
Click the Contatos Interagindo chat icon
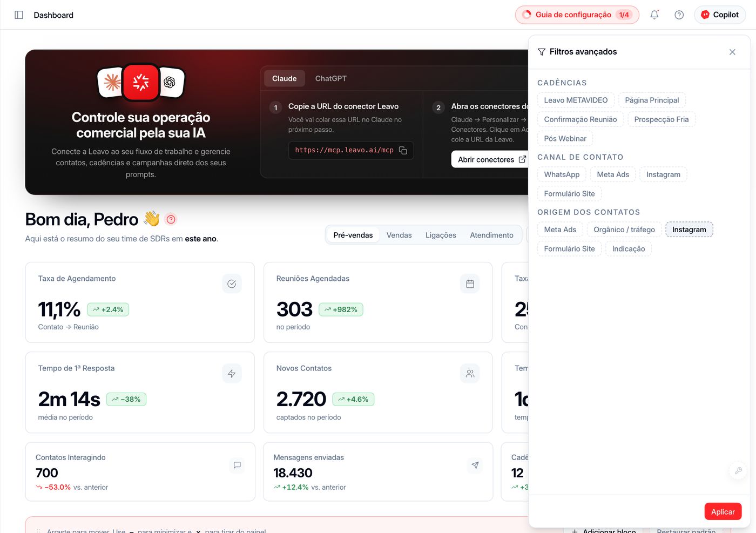tap(237, 465)
